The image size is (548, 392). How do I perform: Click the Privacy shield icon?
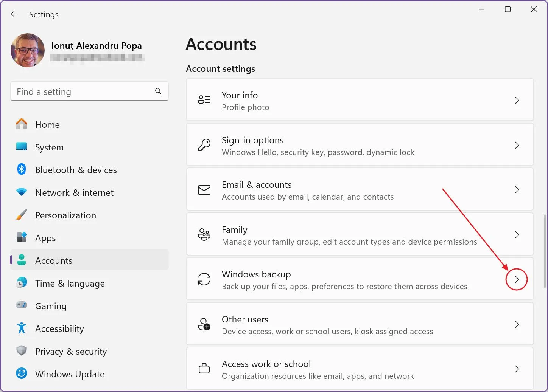pos(22,351)
